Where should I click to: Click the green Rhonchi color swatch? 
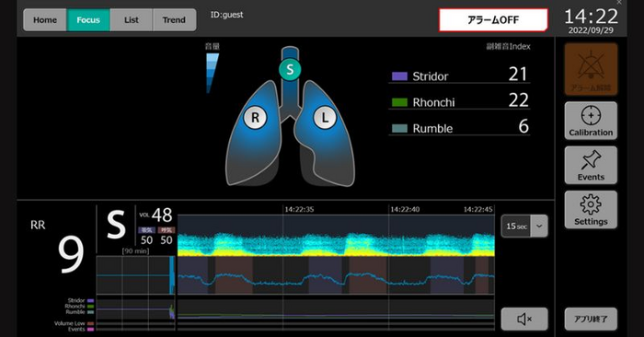(399, 102)
